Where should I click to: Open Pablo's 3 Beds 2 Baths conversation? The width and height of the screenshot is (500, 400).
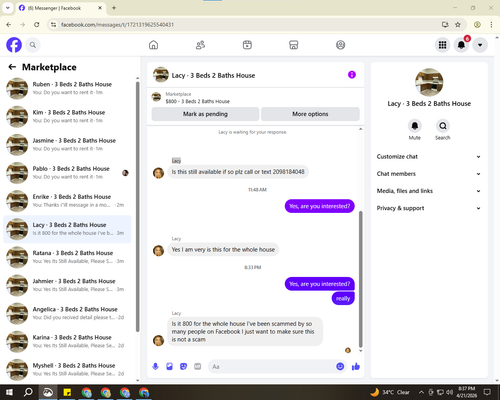click(67, 173)
